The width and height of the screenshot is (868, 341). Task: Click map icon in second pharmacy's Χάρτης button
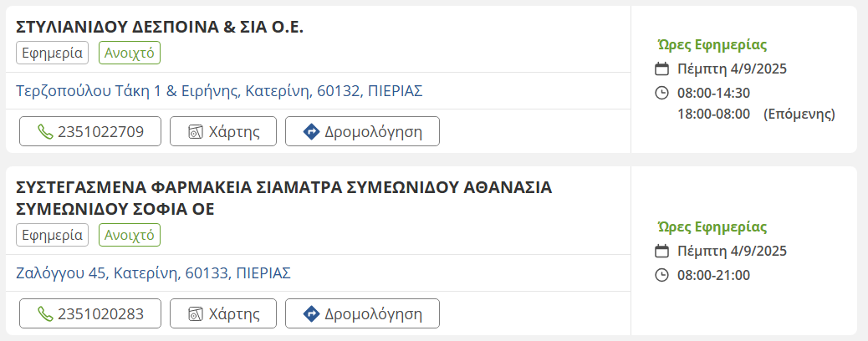196,313
